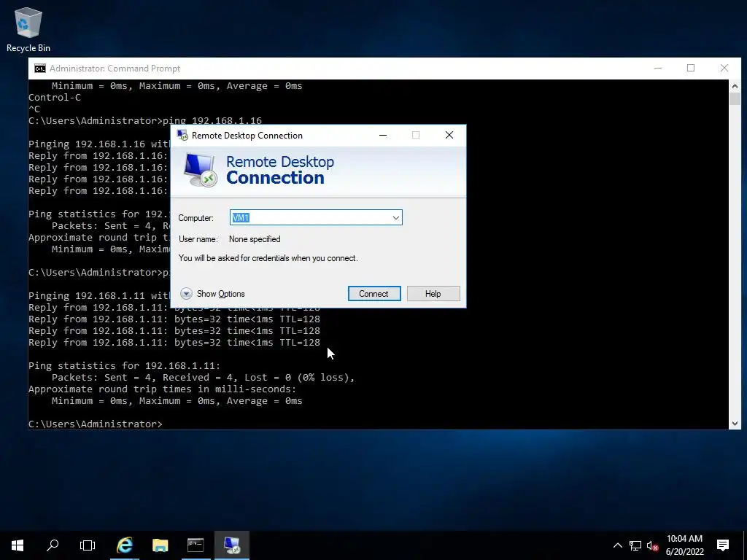Screen dimensions: 747x560
Task: Open the Windows Start menu
Action: (x=18, y=545)
